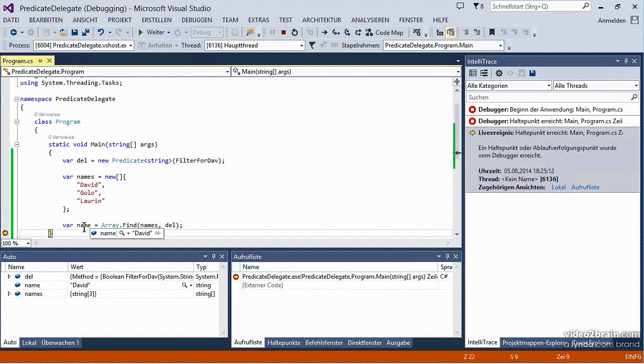Switch to the Direktfenster tab
Screen dimensions: 644x364
(x=364, y=342)
